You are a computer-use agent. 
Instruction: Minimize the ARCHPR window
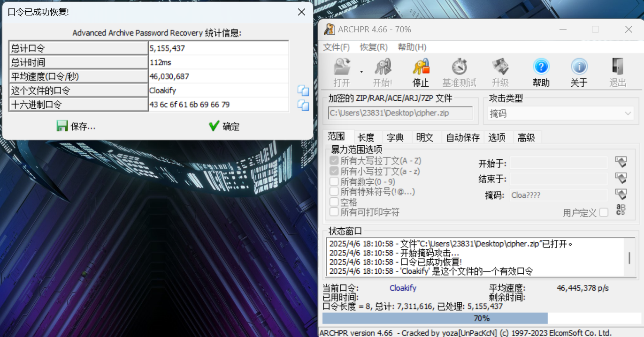562,29
